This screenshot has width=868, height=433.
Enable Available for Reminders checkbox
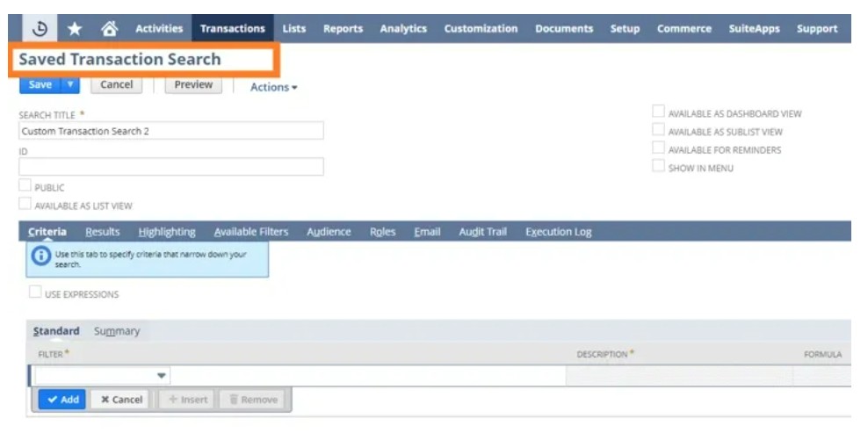click(x=658, y=148)
